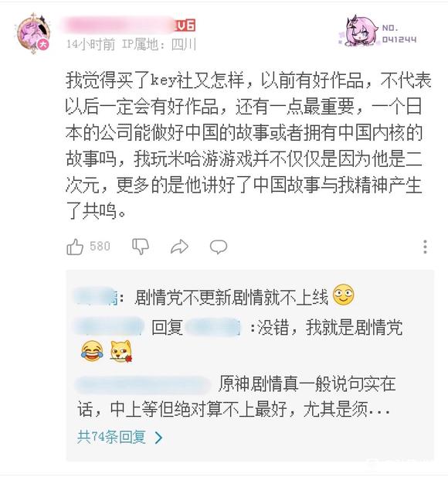Click the doge with rose emoji
448x477 pixels.
point(121,351)
